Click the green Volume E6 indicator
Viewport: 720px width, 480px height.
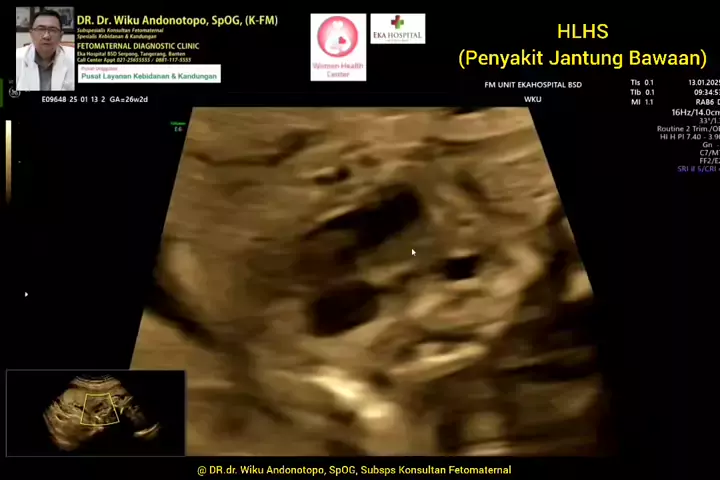(178, 126)
